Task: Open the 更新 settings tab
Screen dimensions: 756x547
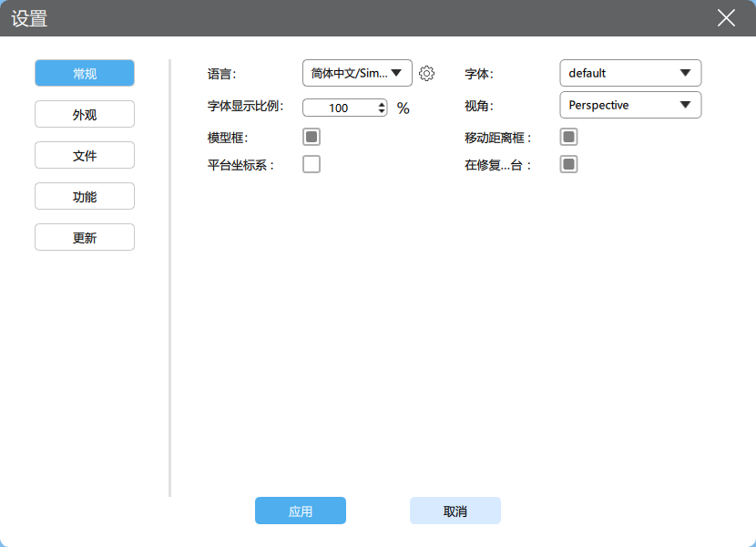Action: [x=85, y=238]
